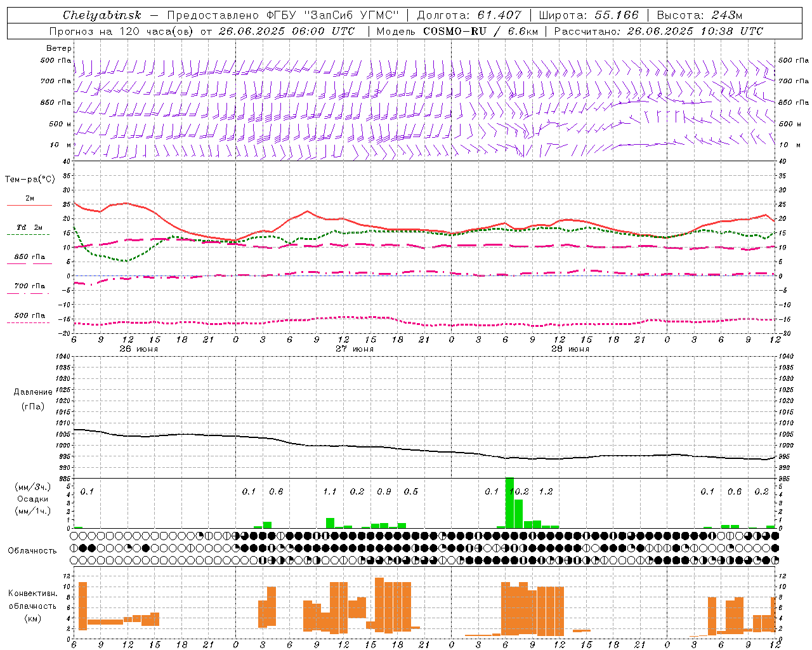Click the tallest green precipitation bar
This screenshot has width=812, height=650.
coord(509,503)
